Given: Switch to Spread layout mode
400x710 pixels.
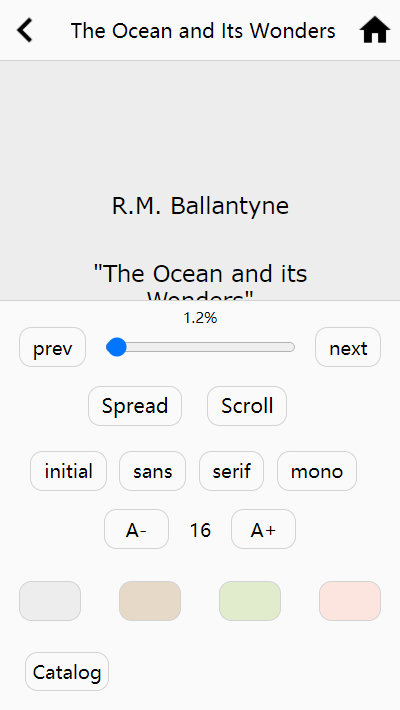Looking at the screenshot, I should (135, 406).
